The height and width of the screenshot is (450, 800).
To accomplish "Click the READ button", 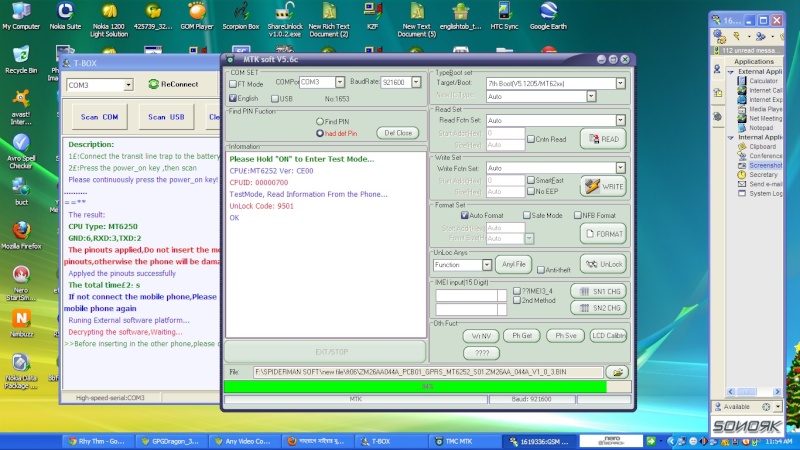I will point(604,139).
